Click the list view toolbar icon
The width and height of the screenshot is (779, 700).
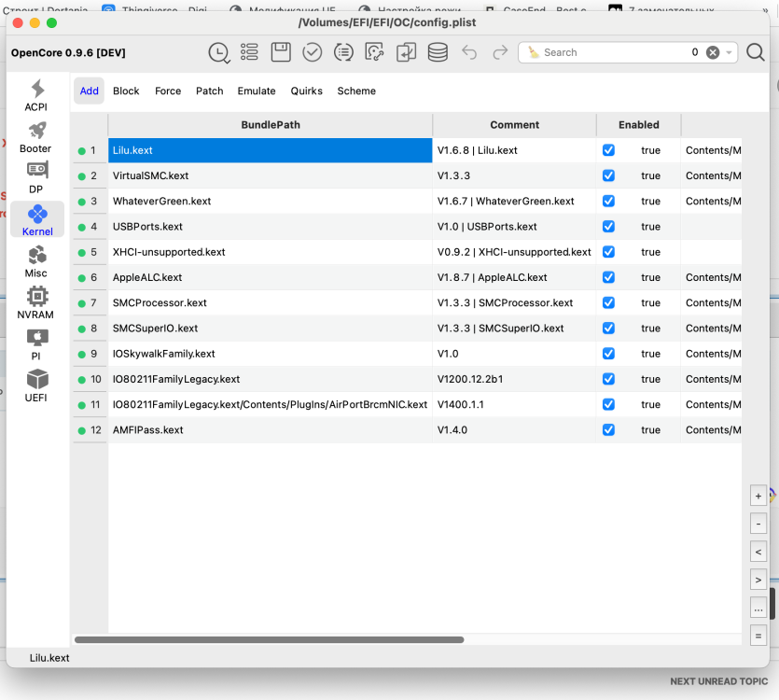[249, 52]
